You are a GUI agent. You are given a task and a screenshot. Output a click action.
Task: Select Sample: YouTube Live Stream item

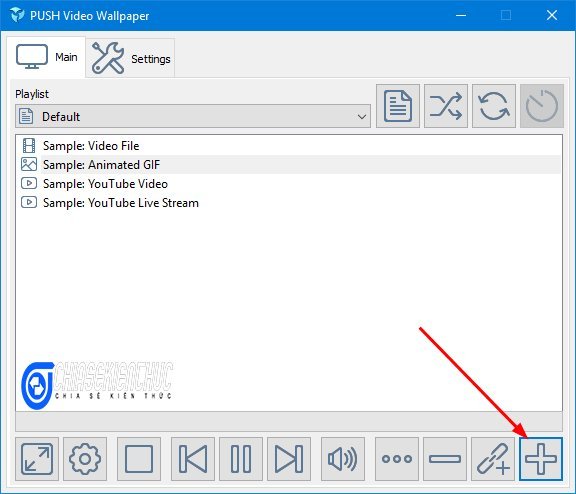(120, 203)
